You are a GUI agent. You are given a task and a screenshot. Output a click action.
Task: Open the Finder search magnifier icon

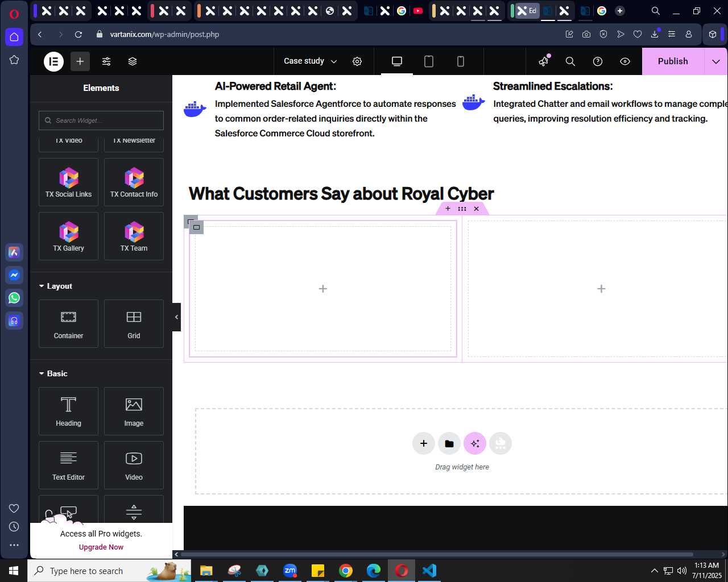pos(570,61)
